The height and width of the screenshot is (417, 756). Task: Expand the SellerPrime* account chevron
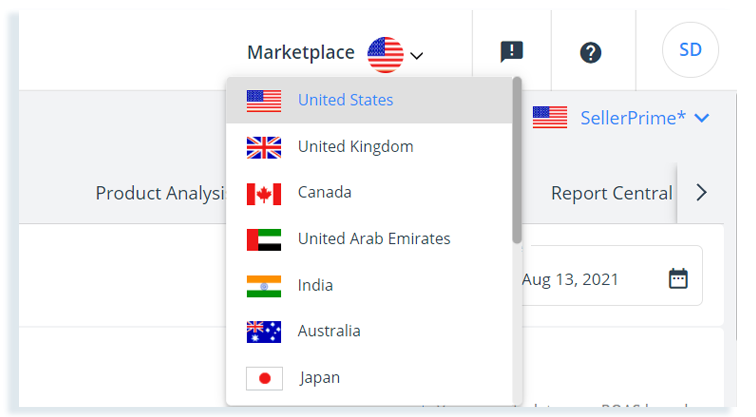click(702, 118)
